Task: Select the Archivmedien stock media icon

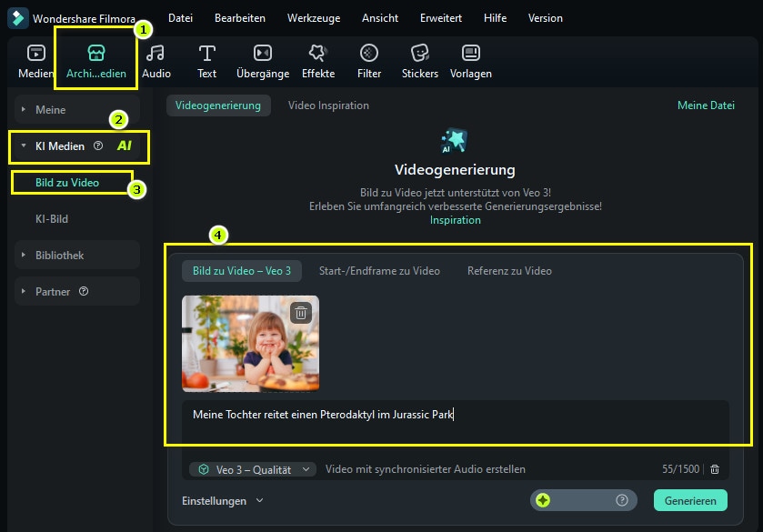Action: pyautogui.click(x=96, y=53)
